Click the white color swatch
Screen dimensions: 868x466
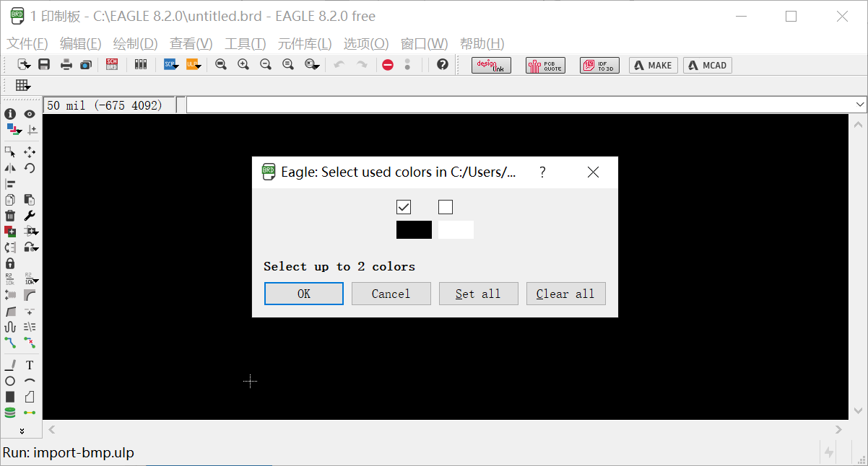coord(456,229)
